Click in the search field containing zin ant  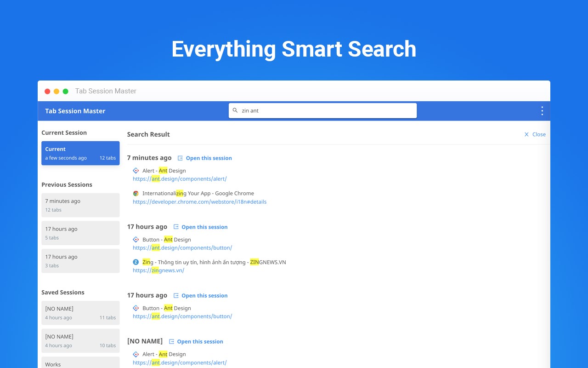tap(322, 110)
